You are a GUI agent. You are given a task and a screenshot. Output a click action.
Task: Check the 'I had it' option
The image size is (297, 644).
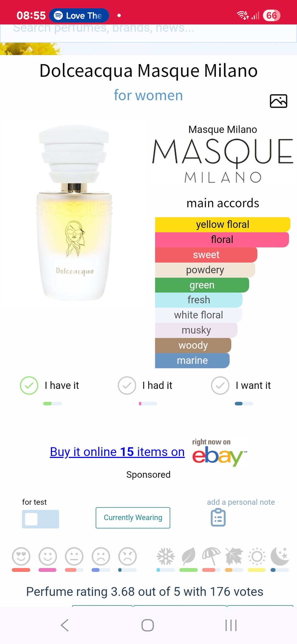pos(127,385)
